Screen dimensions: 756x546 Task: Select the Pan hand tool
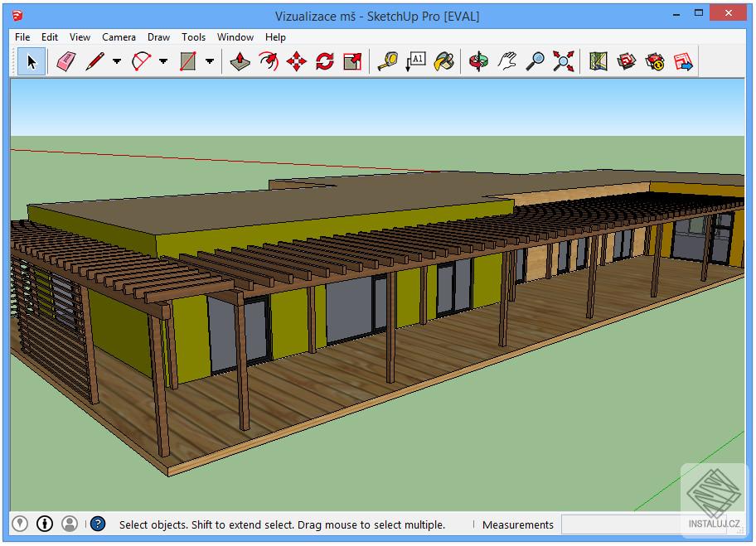click(x=507, y=60)
